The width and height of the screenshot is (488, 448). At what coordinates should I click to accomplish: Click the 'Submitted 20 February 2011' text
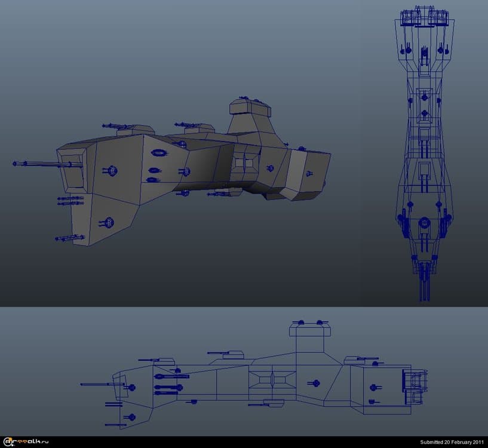click(452, 443)
